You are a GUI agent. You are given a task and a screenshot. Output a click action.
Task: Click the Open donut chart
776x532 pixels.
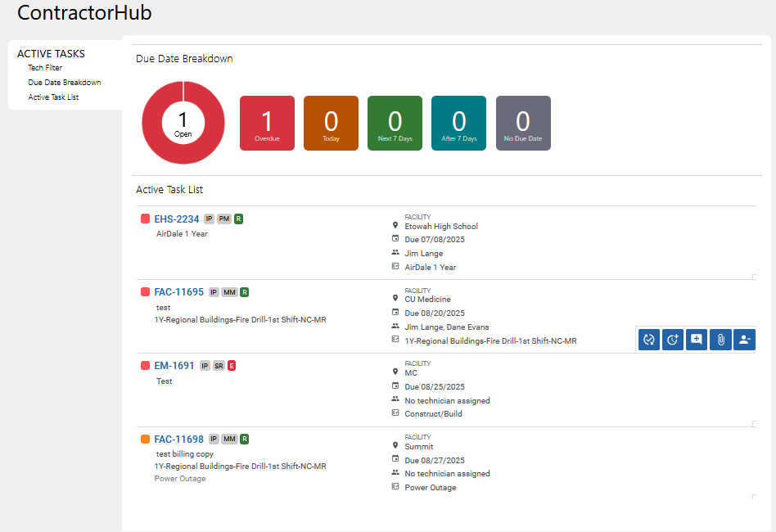(183, 123)
